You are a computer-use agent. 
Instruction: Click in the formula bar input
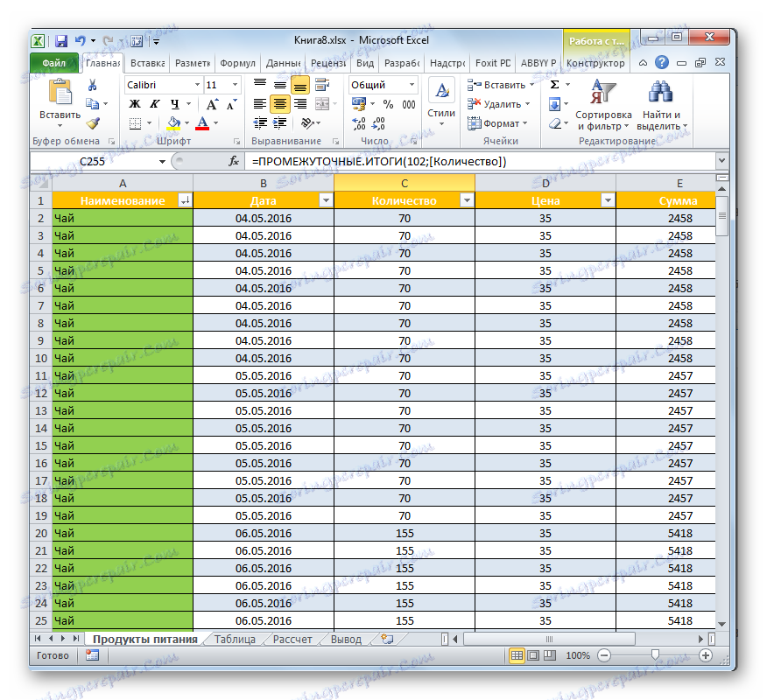tap(482, 161)
